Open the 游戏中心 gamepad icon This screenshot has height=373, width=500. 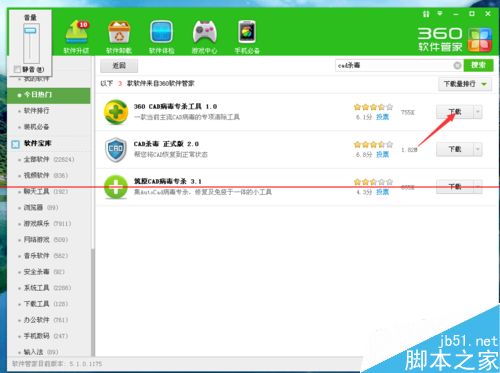point(204,37)
